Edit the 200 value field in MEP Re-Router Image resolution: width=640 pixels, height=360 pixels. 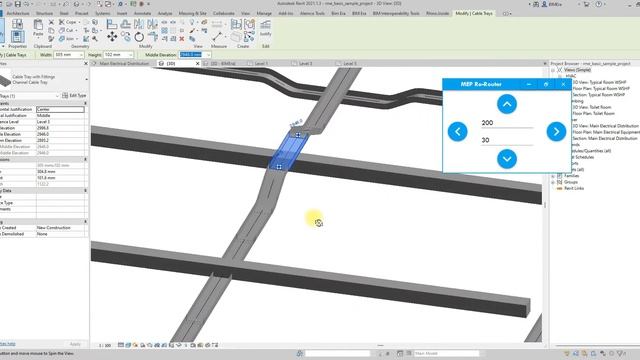tap(507, 123)
